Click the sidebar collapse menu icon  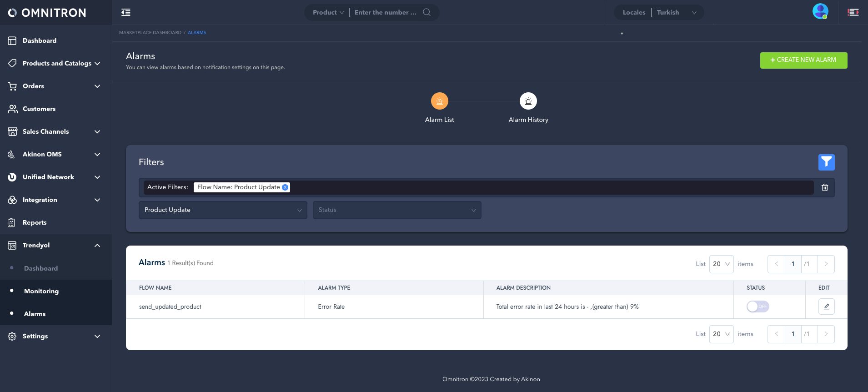click(x=126, y=12)
